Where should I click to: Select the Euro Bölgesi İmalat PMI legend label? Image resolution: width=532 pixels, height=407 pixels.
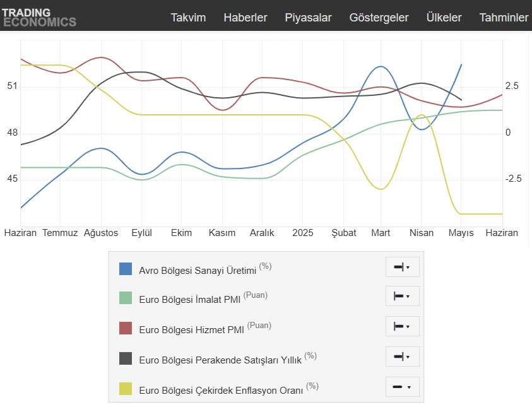[x=190, y=300]
